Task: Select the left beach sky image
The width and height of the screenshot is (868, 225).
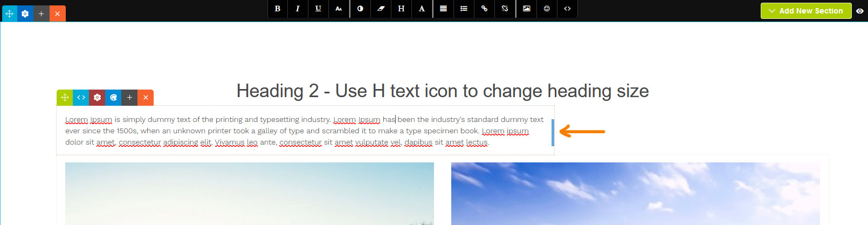Action: tap(250, 194)
